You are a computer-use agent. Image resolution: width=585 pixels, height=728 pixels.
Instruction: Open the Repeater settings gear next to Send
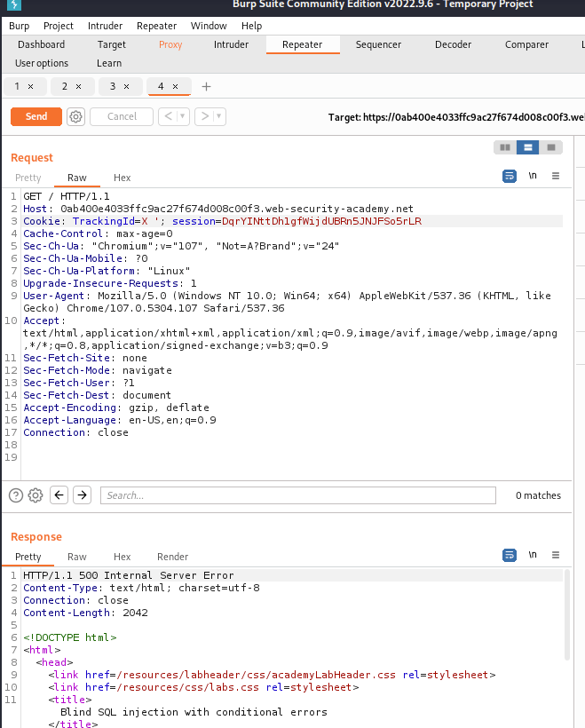(76, 116)
